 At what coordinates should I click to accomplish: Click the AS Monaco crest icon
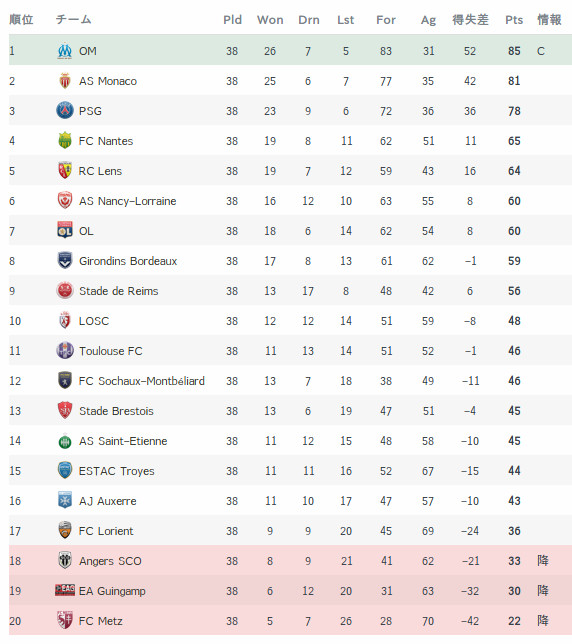tap(65, 81)
